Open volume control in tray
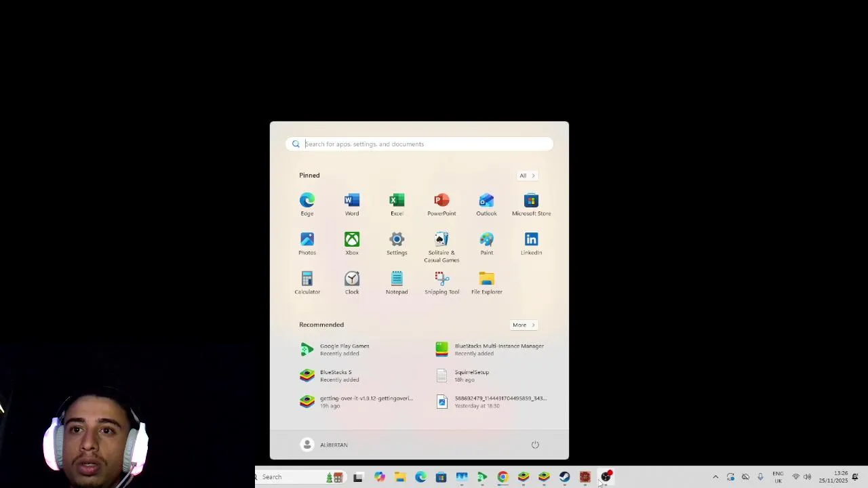 coord(807,477)
